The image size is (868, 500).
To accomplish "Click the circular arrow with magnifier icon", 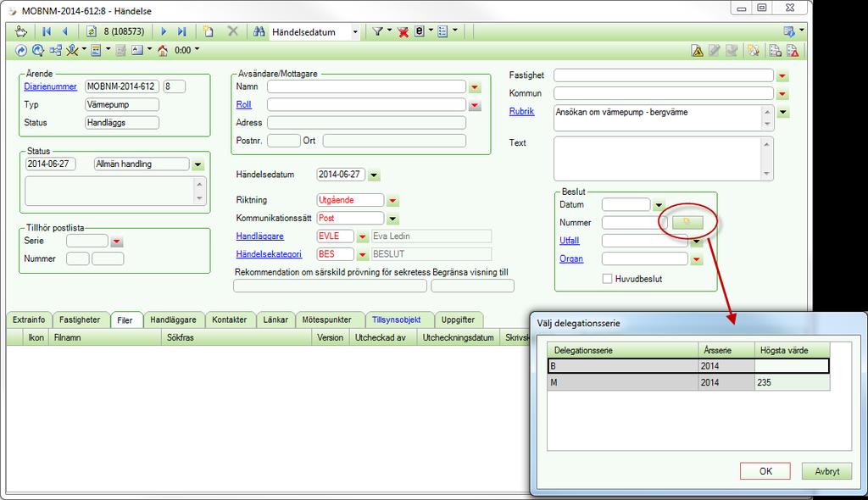I will 37,50.
